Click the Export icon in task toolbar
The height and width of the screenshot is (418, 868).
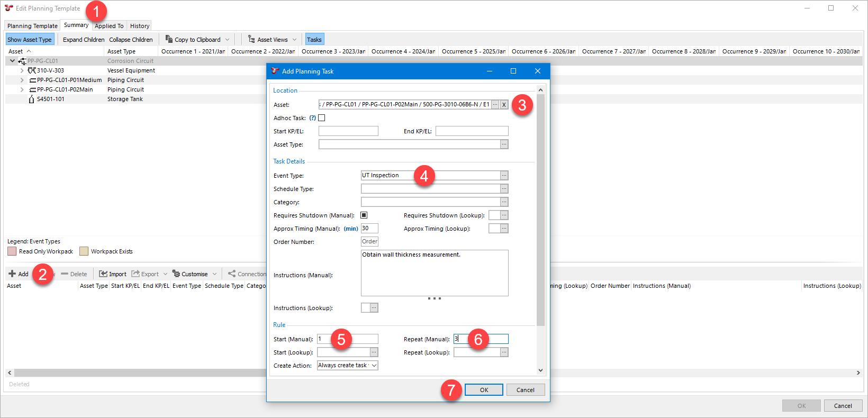tap(135, 274)
